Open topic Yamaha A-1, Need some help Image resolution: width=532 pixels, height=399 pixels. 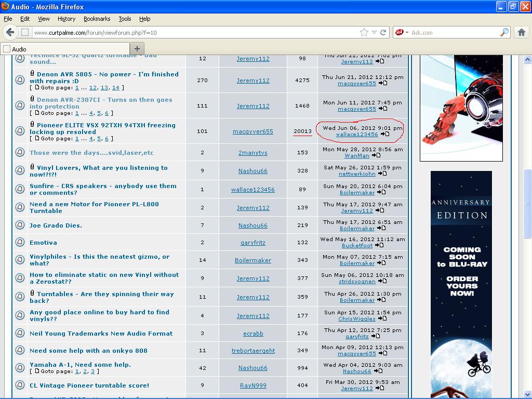[80, 365]
